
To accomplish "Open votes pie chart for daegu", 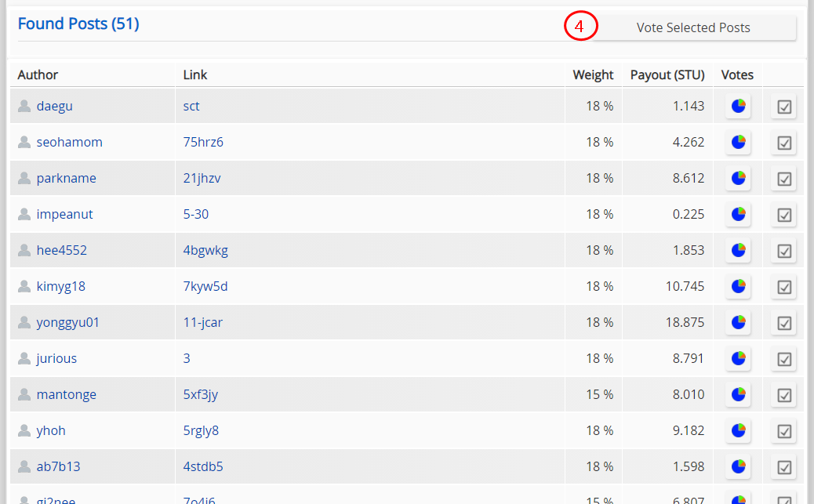I will [738, 106].
